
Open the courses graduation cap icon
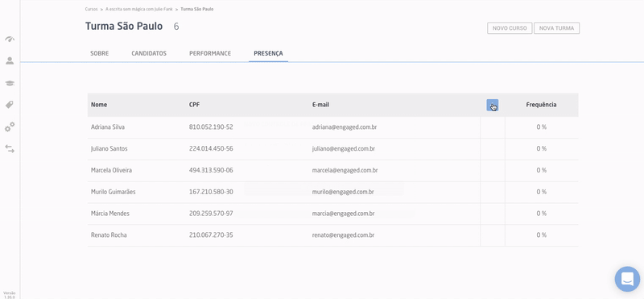point(10,83)
